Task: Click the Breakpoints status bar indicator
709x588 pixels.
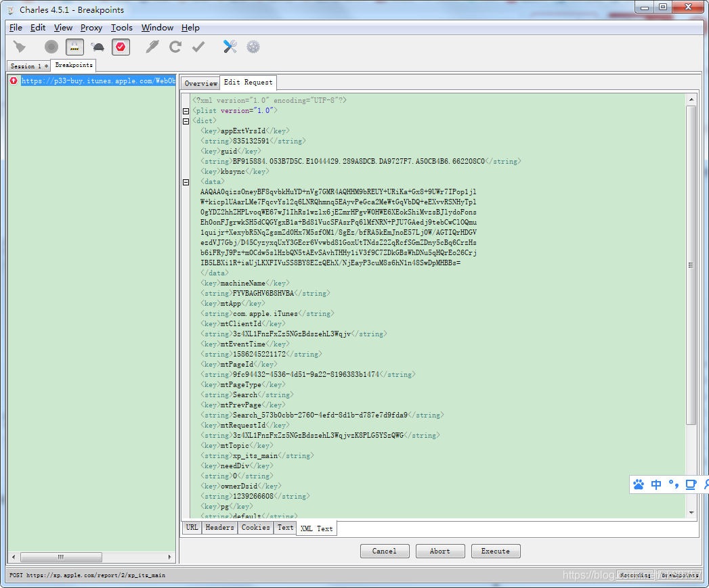Action: (x=680, y=575)
